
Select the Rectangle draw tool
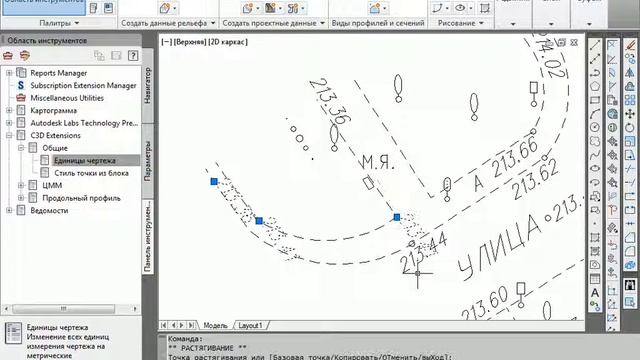(x=595, y=100)
